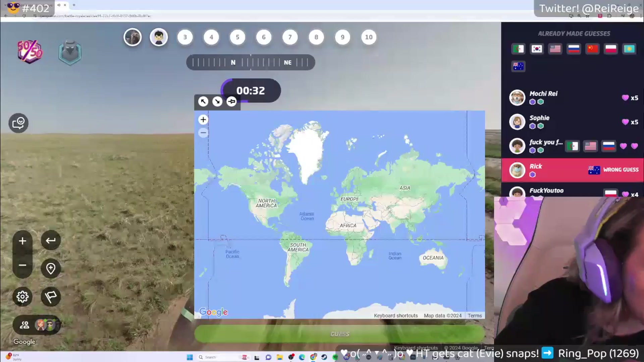This screenshot has height=362, width=644.
Task: Return to start location pin button
Action: tap(51, 268)
